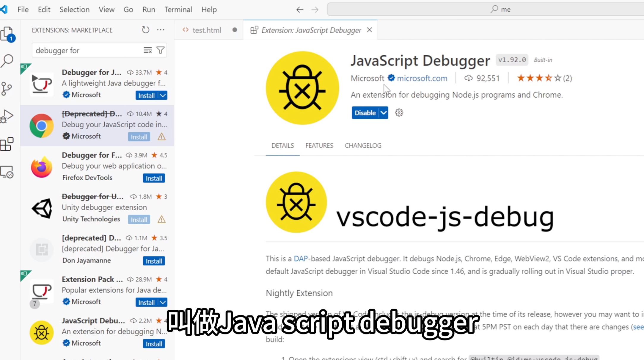Refresh the extensions marketplace list
Viewport: 644px width, 360px height.
[x=145, y=30]
